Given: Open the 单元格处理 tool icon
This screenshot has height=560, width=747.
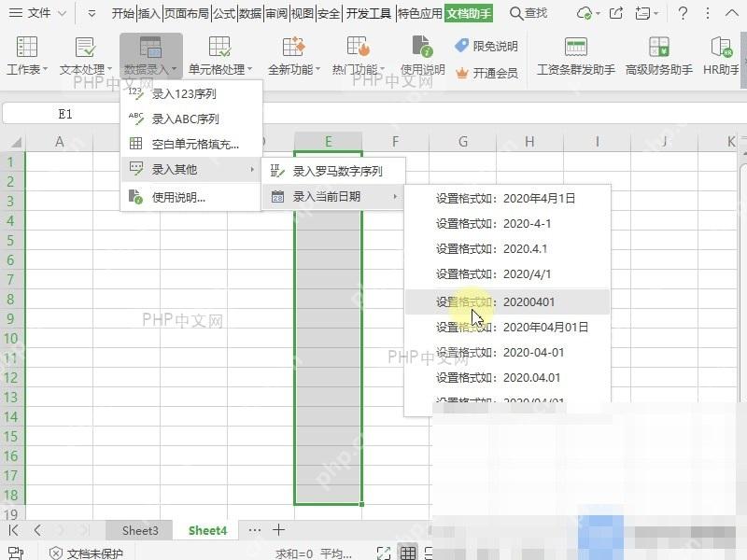Looking at the screenshot, I should (219, 47).
